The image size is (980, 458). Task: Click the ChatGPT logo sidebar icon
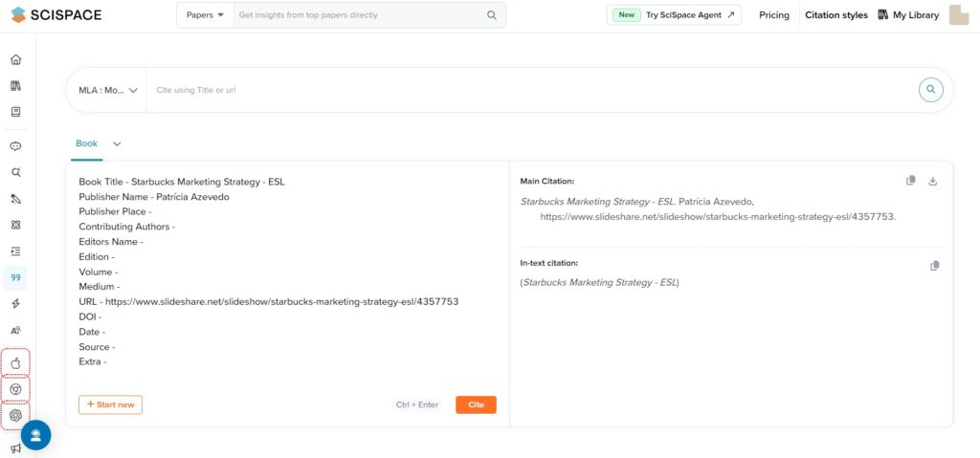pyautogui.click(x=15, y=416)
